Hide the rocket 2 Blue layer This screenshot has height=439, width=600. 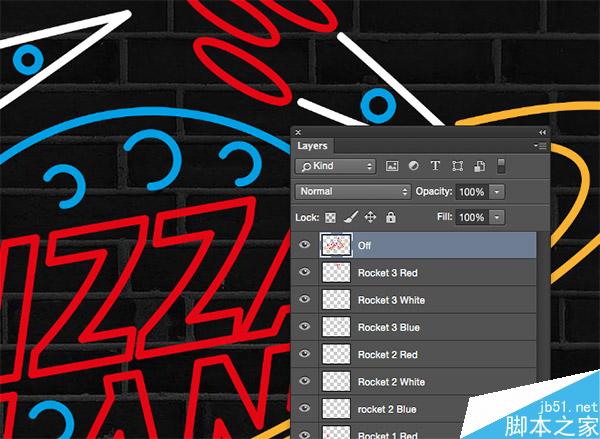coord(305,408)
